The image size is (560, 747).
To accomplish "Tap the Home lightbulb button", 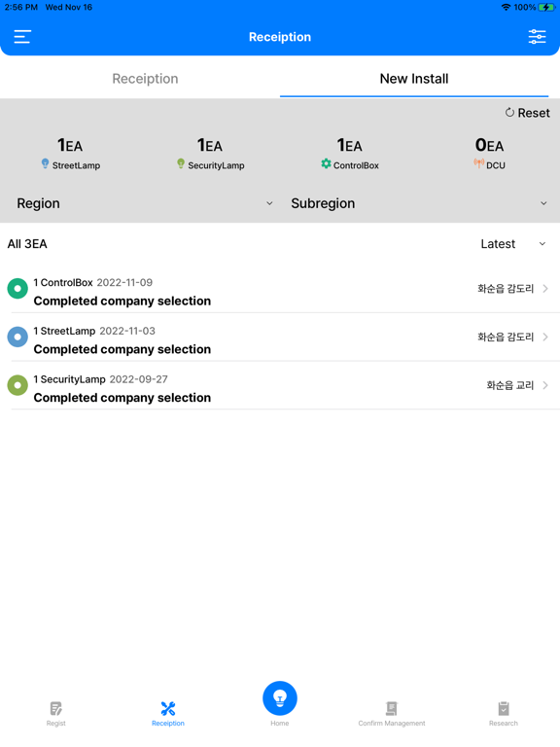I will tap(280, 698).
